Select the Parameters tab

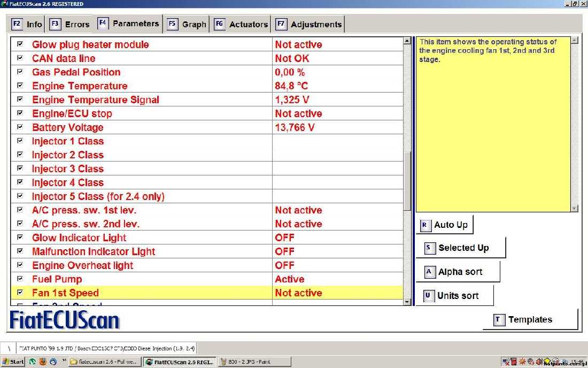[x=129, y=24]
